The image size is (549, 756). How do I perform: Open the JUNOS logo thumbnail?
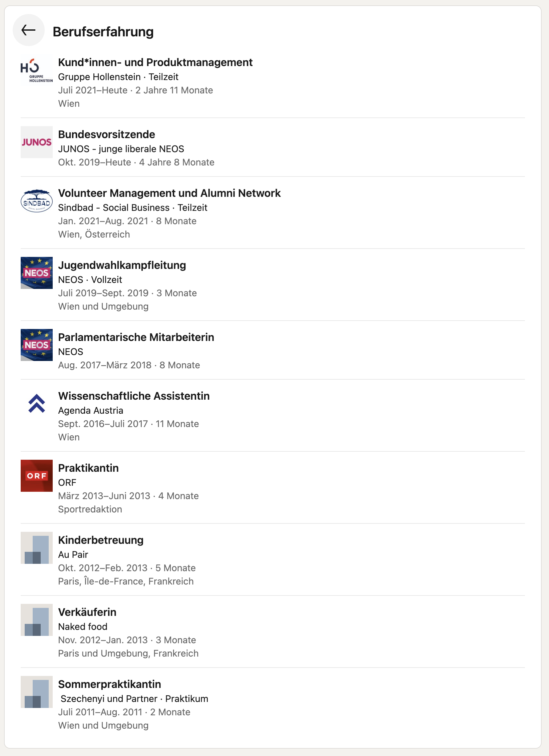tap(37, 142)
